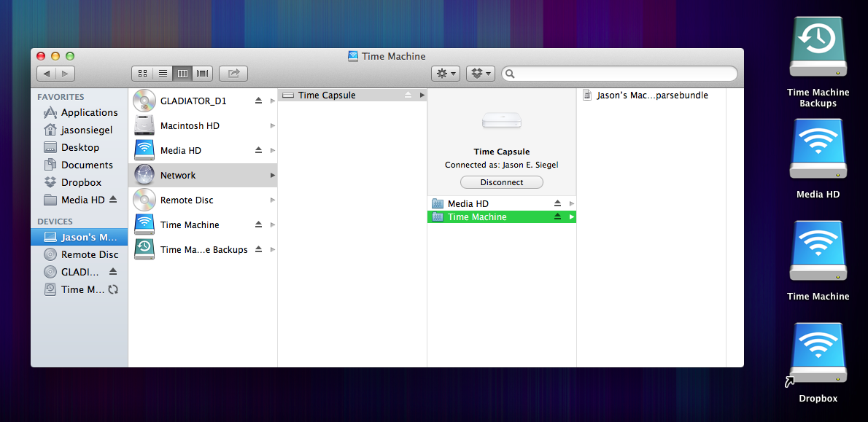Expand Network with its arrow
868x422 pixels.
point(272,176)
